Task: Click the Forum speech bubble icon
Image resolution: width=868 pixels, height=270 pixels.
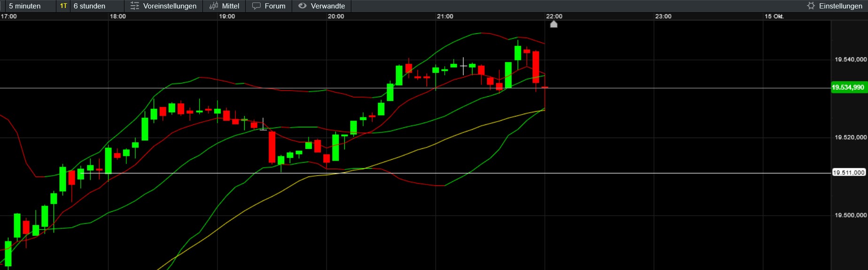Action: pyautogui.click(x=256, y=6)
